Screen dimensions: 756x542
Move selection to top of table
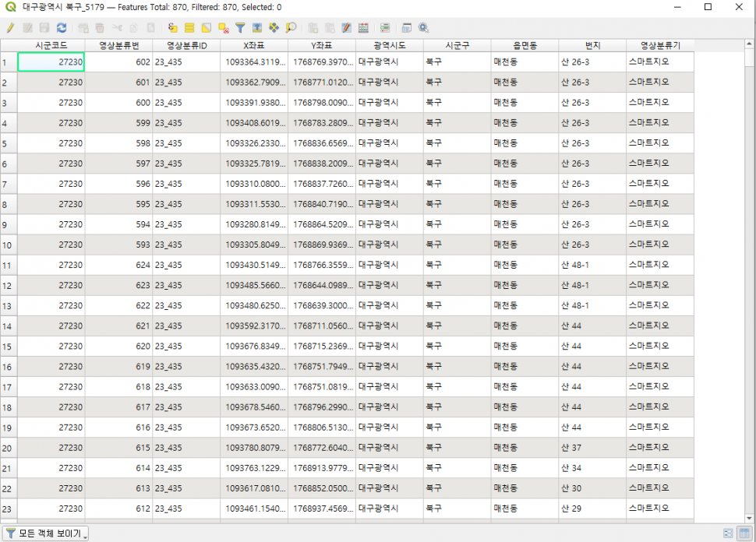[257, 28]
